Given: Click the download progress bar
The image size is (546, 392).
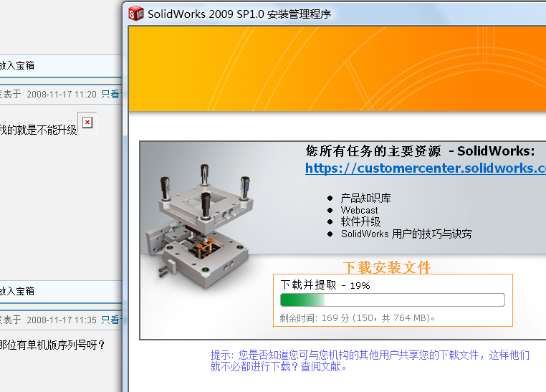Looking at the screenshot, I should tap(393, 300).
